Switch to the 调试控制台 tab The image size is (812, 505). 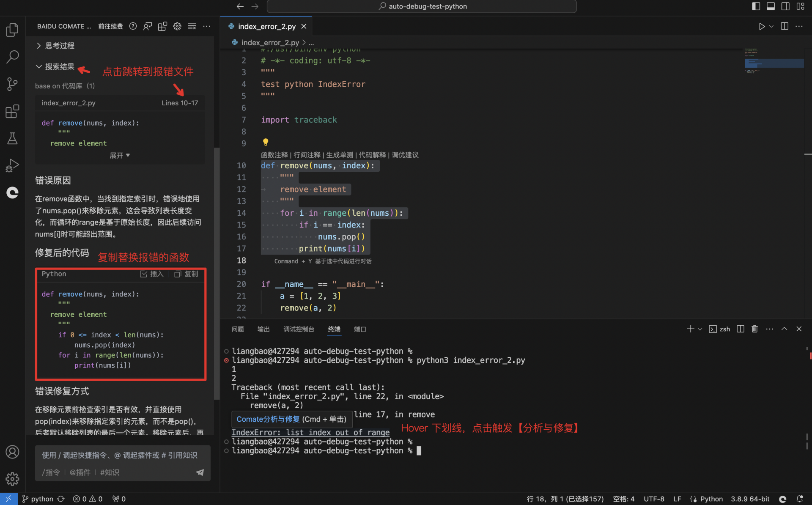(299, 329)
